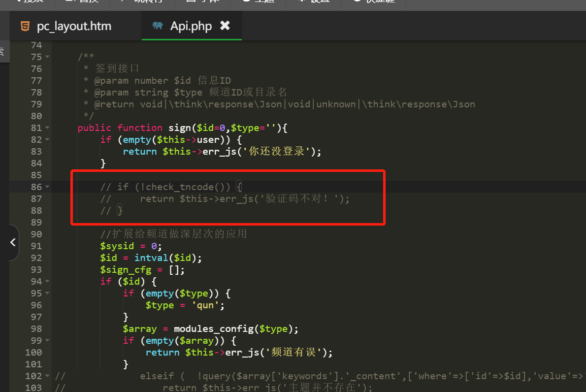This screenshot has height=392, width=586.
Task: Collapse the sidebar with the left chevron
Action: [x=13, y=242]
